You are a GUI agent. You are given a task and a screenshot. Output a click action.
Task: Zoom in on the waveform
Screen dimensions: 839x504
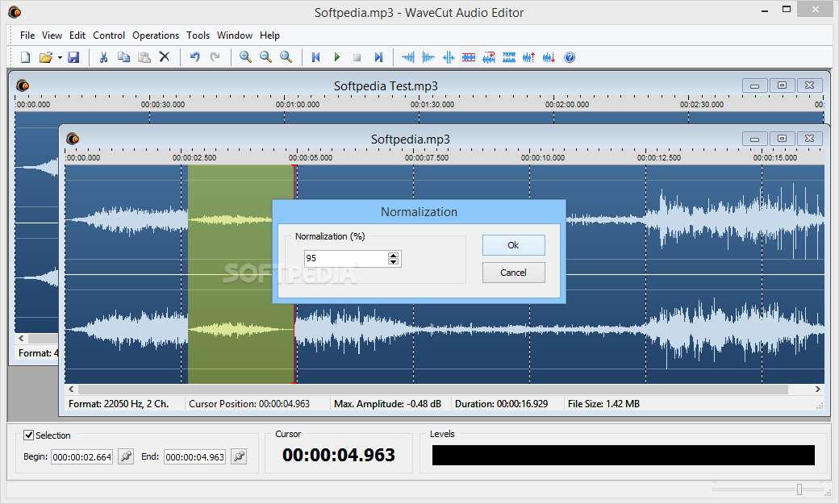(x=245, y=57)
